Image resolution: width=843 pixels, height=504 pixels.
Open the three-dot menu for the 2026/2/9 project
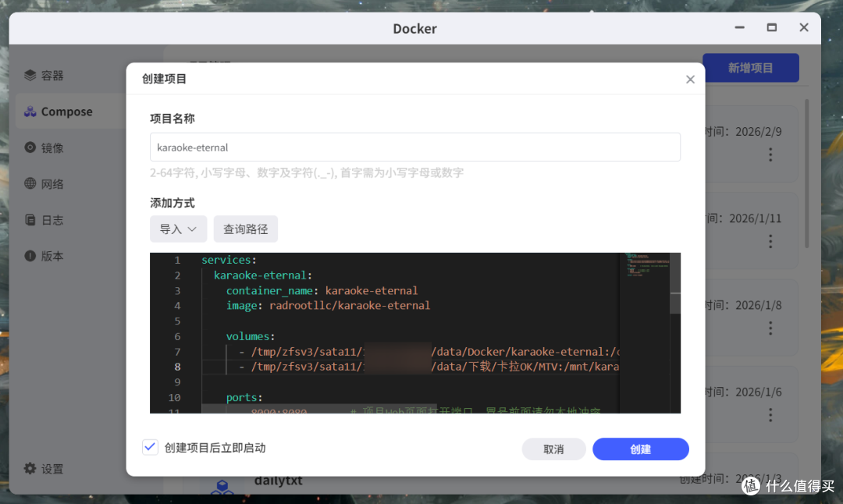pos(770,154)
